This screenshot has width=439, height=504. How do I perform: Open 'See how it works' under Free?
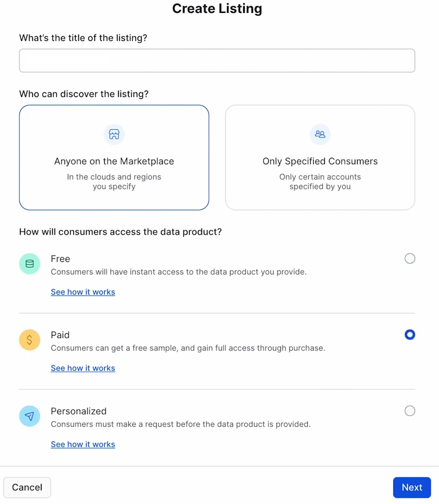pyautogui.click(x=83, y=292)
